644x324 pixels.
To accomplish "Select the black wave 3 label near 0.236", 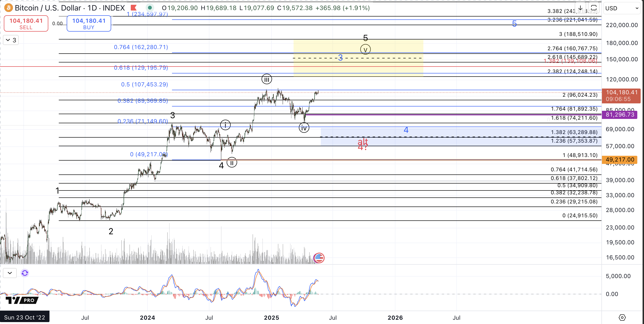I will click(x=173, y=115).
